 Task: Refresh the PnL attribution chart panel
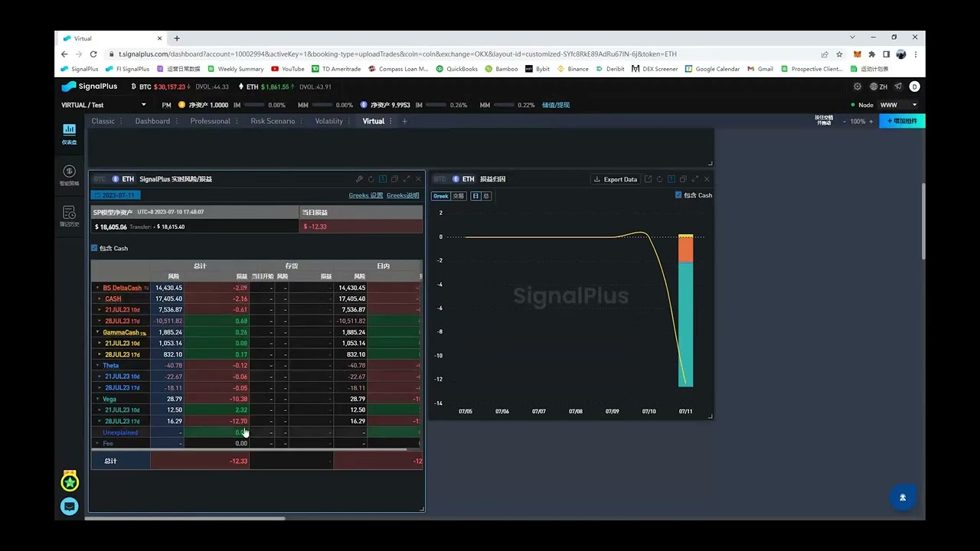click(659, 179)
